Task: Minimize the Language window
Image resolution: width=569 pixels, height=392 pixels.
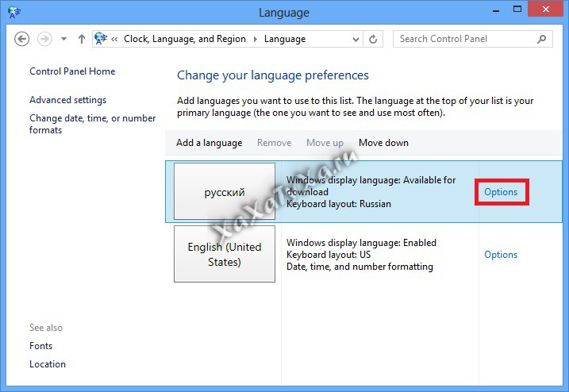Action: 496,10
